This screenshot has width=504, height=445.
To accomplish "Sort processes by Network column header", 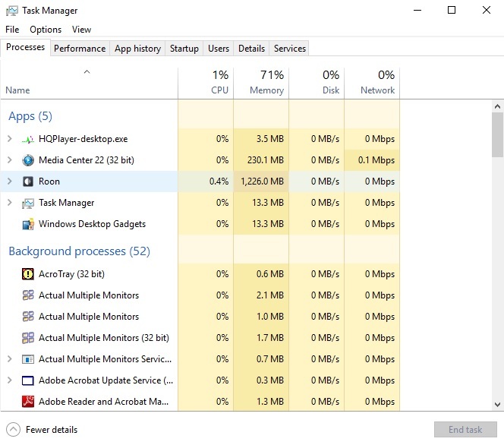I will tap(372, 83).
